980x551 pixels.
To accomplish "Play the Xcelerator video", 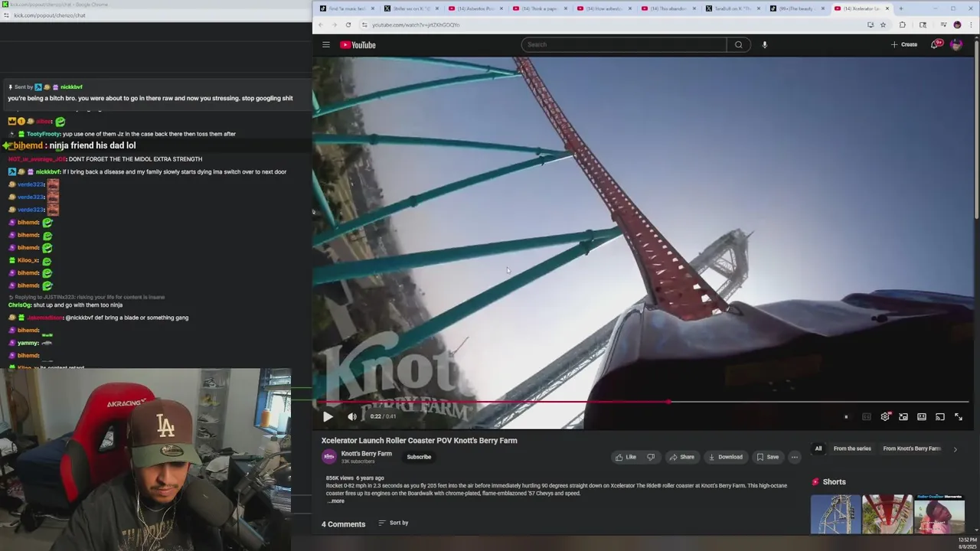I will (x=328, y=417).
